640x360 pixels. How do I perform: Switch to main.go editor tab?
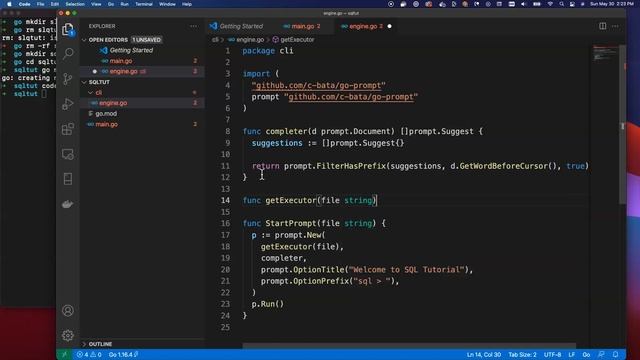click(x=303, y=26)
